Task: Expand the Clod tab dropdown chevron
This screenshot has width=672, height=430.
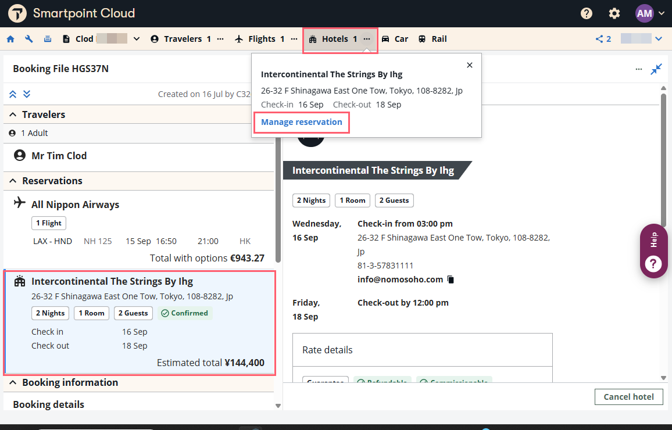Action: 136,39
